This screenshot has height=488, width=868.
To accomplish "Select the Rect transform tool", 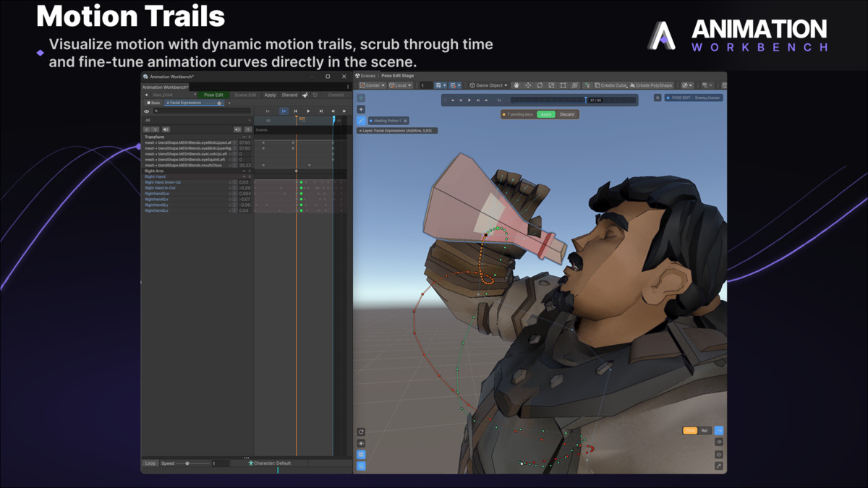I will point(563,85).
